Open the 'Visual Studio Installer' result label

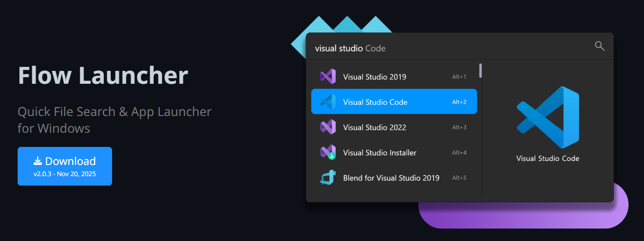point(380,153)
